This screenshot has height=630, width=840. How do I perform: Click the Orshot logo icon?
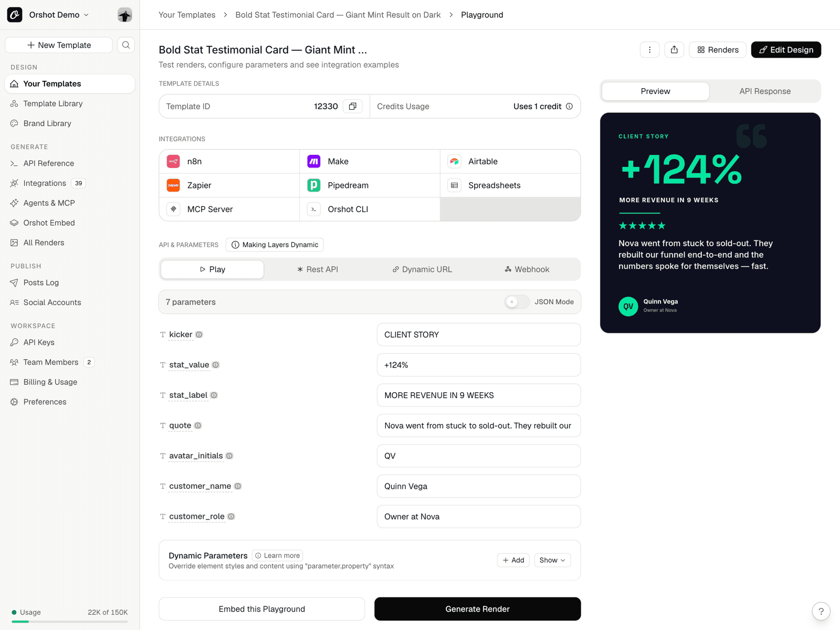[x=15, y=15]
